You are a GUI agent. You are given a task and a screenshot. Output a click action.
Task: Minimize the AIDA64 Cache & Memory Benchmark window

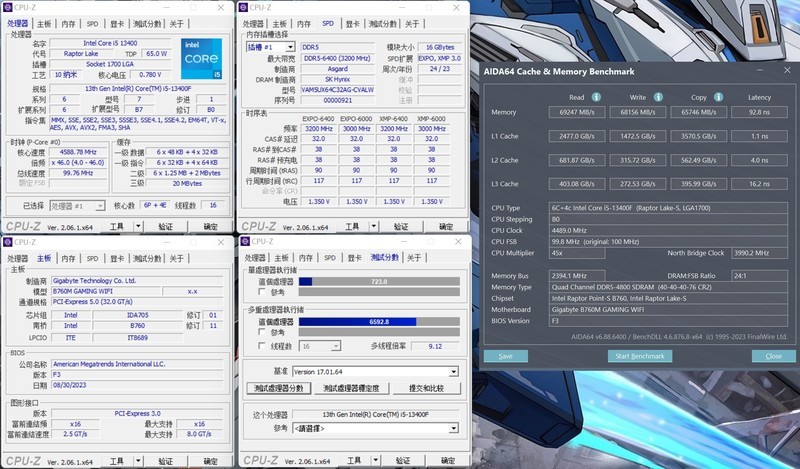(760, 70)
